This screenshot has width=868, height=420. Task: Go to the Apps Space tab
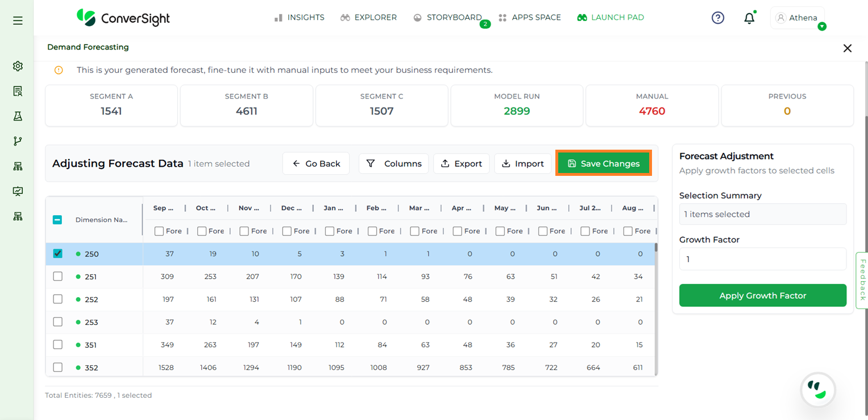pyautogui.click(x=529, y=18)
